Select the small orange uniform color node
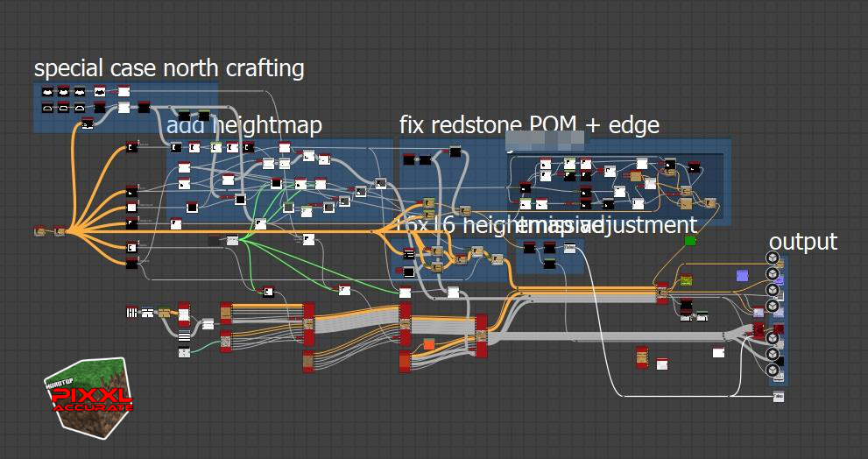The image size is (868, 459). 429,343
